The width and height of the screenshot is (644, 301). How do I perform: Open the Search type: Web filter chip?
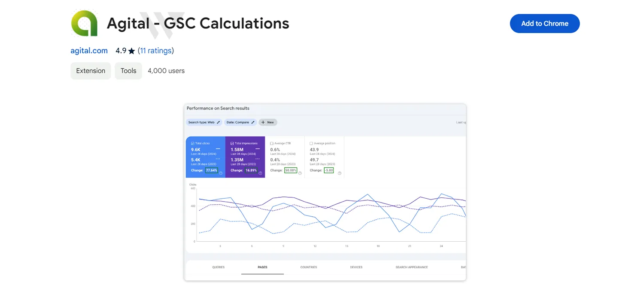[204, 122]
